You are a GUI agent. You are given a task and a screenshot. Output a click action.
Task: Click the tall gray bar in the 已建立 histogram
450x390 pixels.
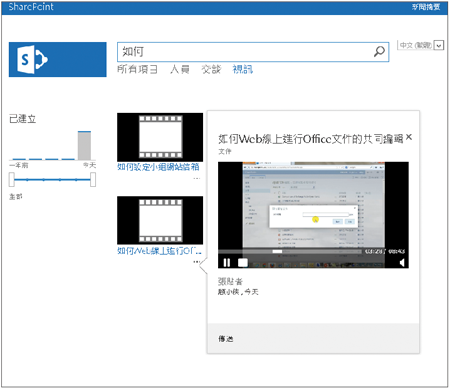coord(84,146)
